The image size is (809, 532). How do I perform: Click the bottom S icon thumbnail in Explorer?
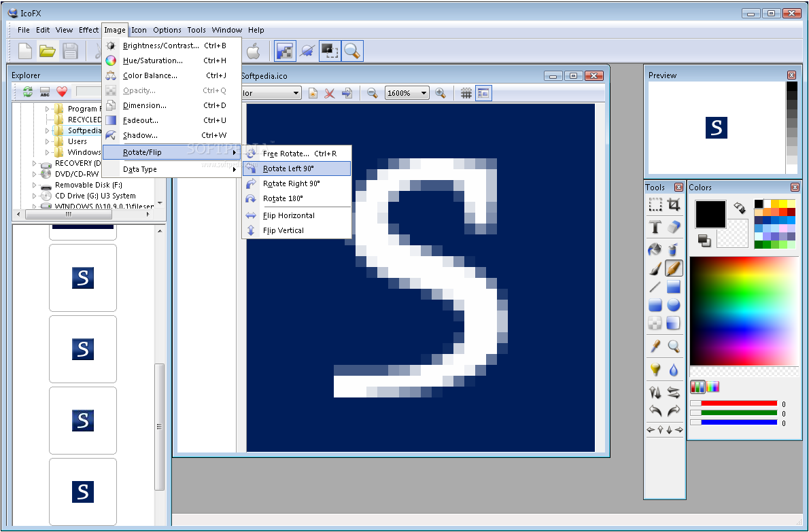pos(83,492)
